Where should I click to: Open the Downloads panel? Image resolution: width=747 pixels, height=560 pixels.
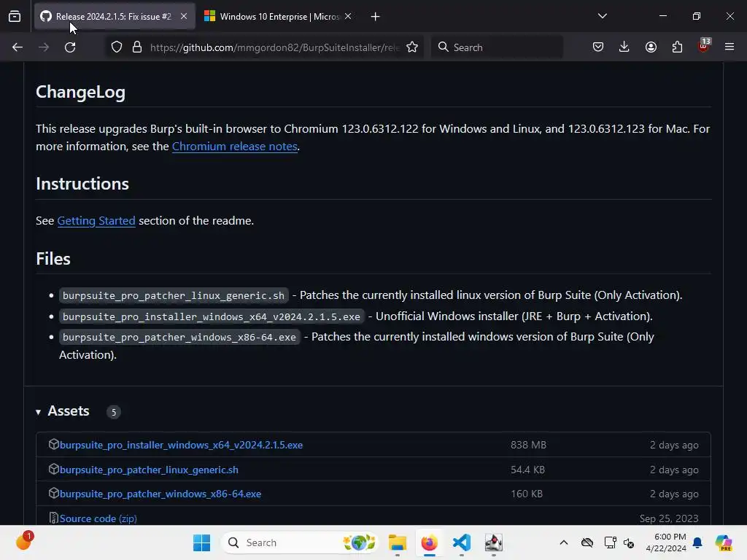(624, 47)
